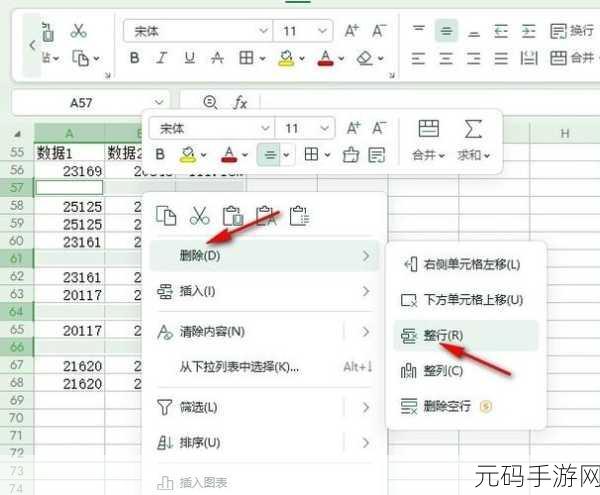Click the ribbon justify align icon
The image size is (600, 495).
coord(501,58)
